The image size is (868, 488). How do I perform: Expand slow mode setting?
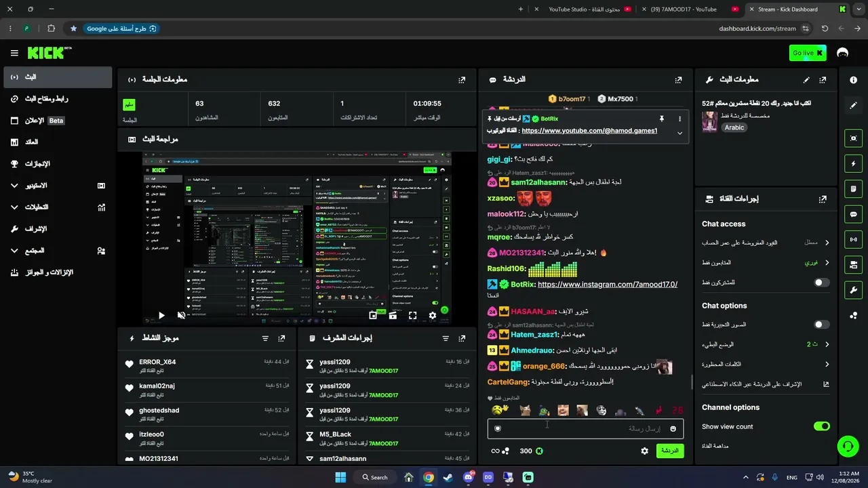(x=766, y=344)
